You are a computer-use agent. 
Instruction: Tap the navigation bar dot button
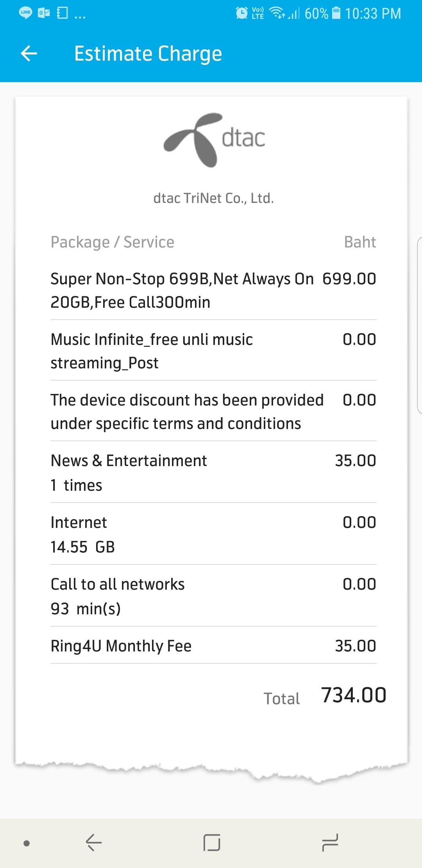(27, 843)
